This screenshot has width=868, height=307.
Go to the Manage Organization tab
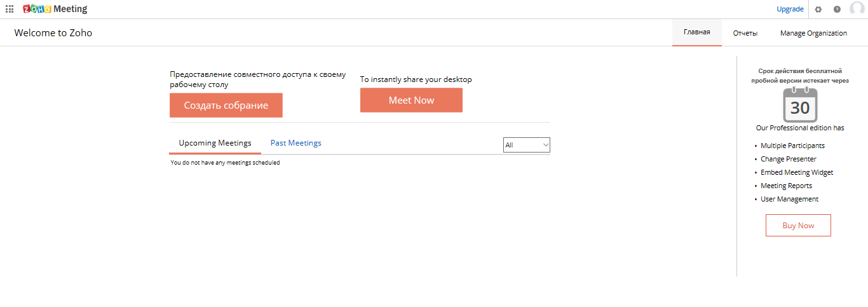pyautogui.click(x=813, y=33)
